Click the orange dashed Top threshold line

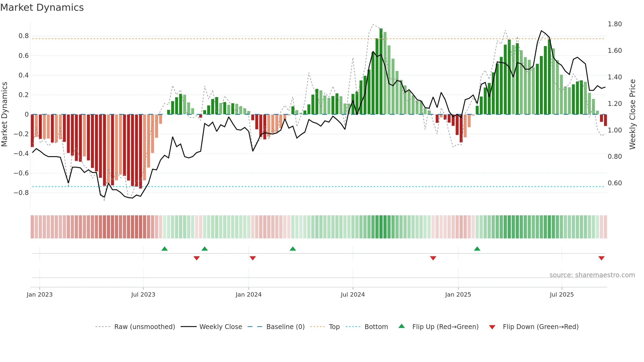(x=319, y=39)
